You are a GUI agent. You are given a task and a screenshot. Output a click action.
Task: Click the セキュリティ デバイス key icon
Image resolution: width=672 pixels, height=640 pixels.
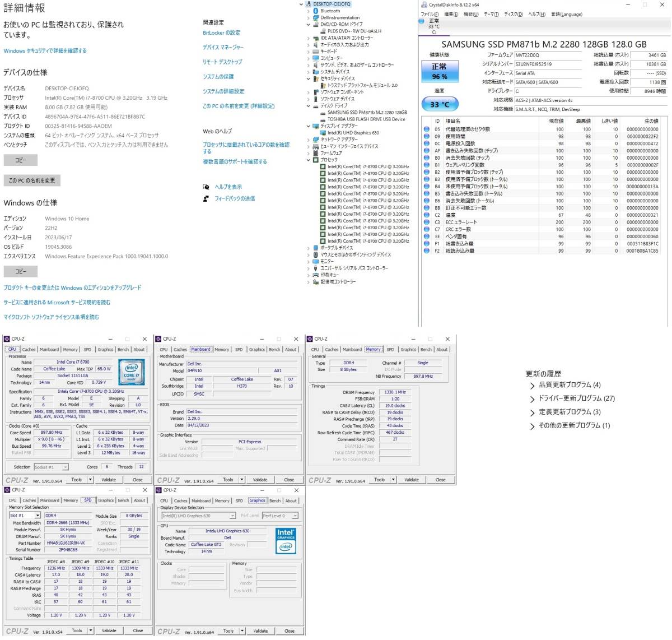pyautogui.click(x=316, y=78)
